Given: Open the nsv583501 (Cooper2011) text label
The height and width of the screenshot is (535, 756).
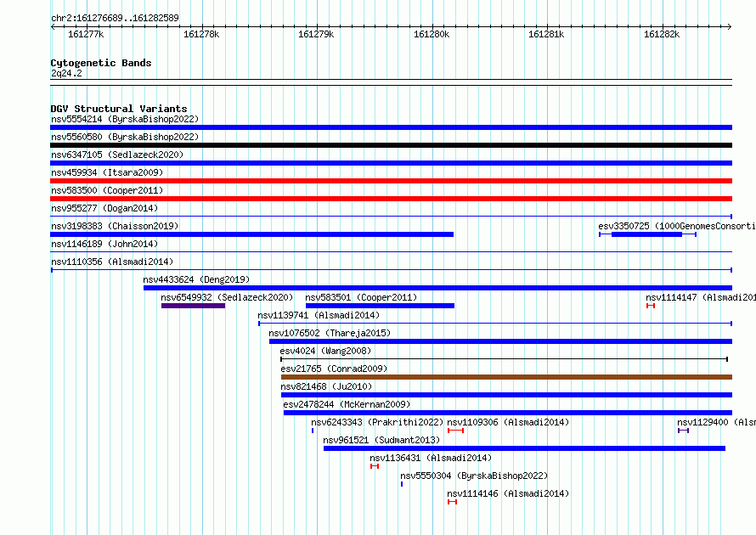Looking at the screenshot, I should point(361,297).
